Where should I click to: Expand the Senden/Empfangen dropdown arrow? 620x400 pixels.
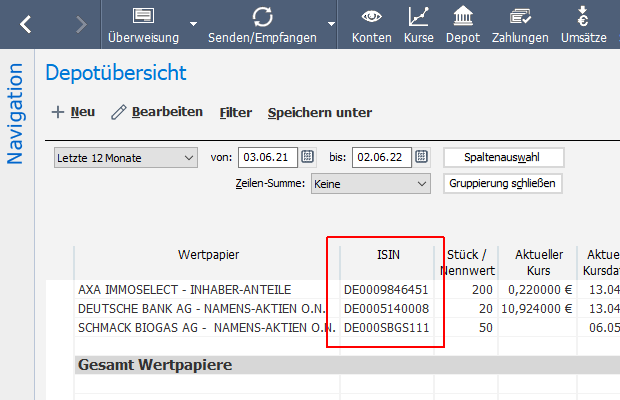331,24
